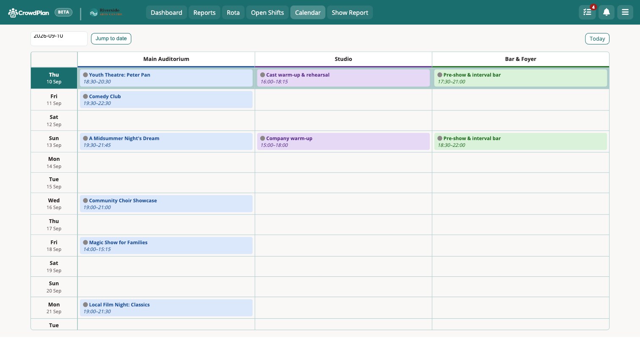Click the Riverside Arts Centre logo
Viewport: 640px width, 364px height.
[x=106, y=13]
